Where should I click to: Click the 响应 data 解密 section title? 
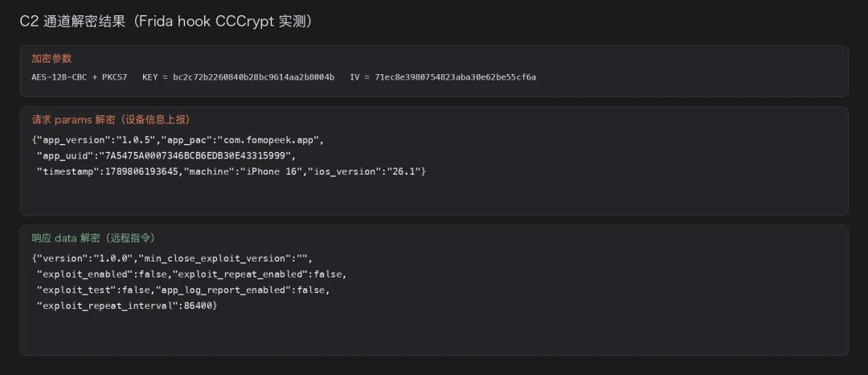(x=93, y=238)
